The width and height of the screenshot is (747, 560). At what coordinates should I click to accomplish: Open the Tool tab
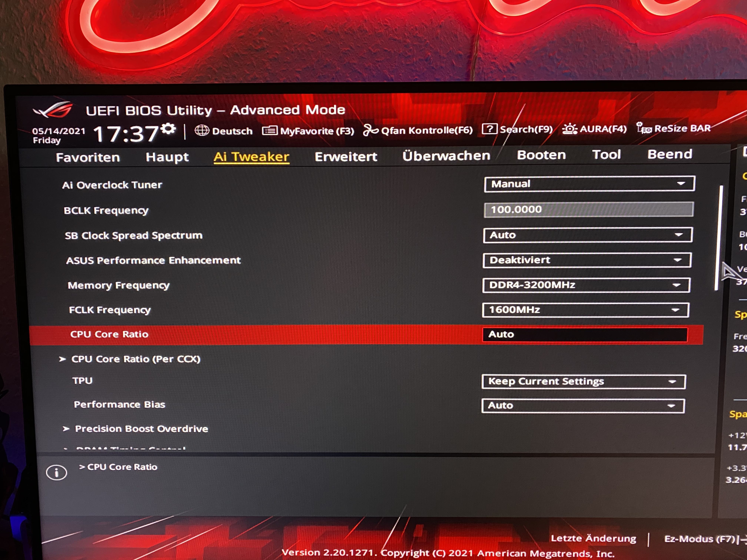[606, 154]
